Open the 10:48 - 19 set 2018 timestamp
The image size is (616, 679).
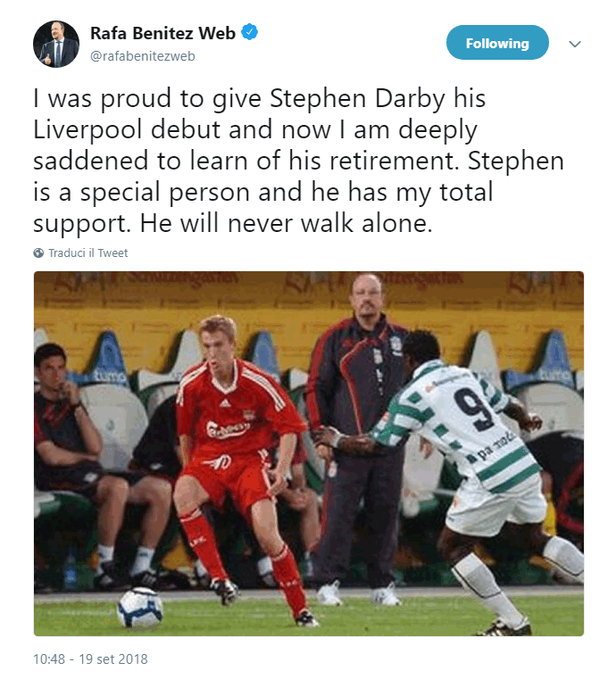90,659
